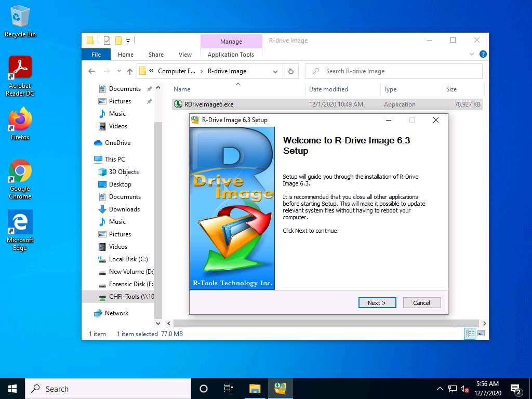Expand the address bar history dropdown

coord(275,72)
